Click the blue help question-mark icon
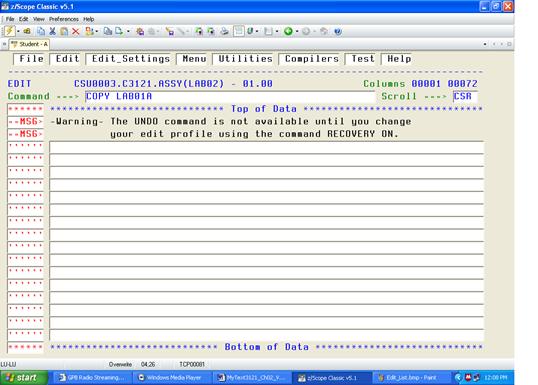The image size is (538, 385). click(338, 32)
